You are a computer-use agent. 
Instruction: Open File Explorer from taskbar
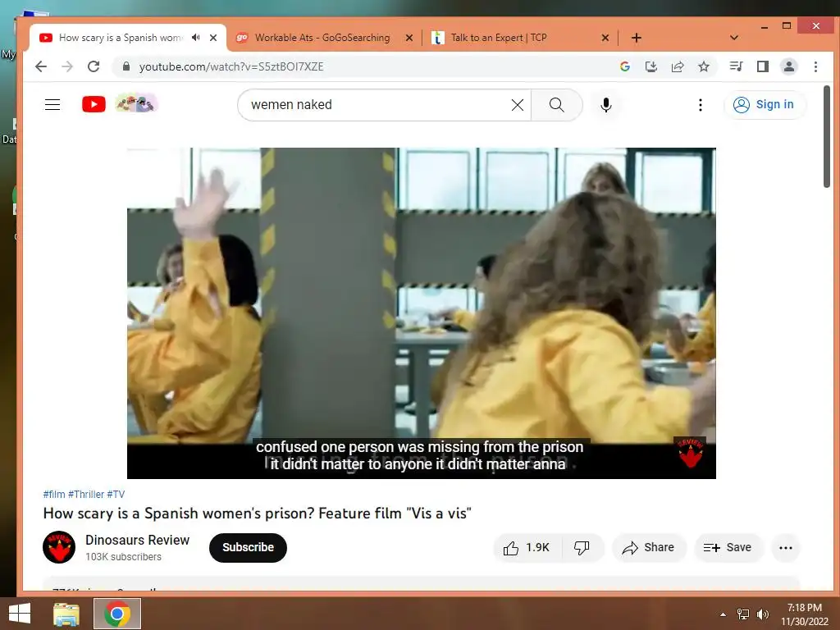click(x=66, y=614)
